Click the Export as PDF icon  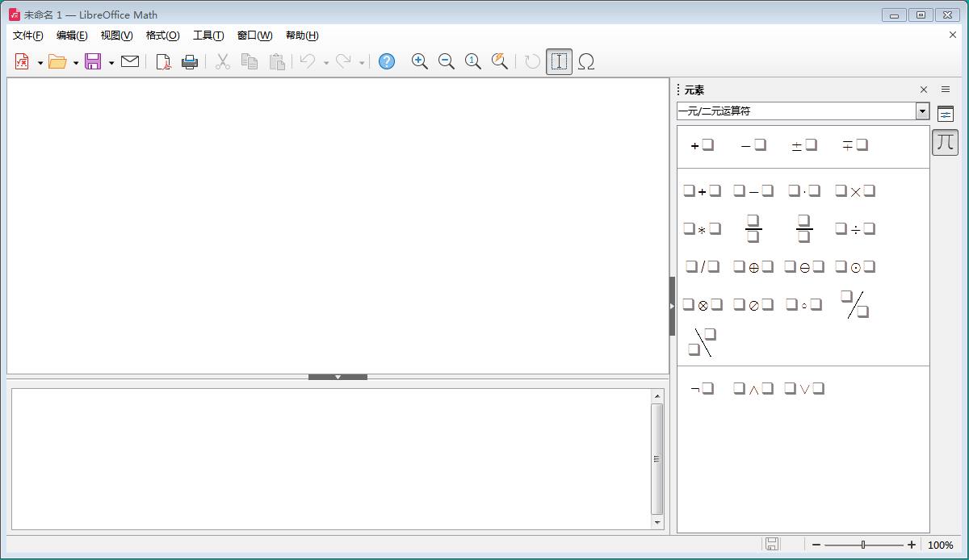pos(164,62)
